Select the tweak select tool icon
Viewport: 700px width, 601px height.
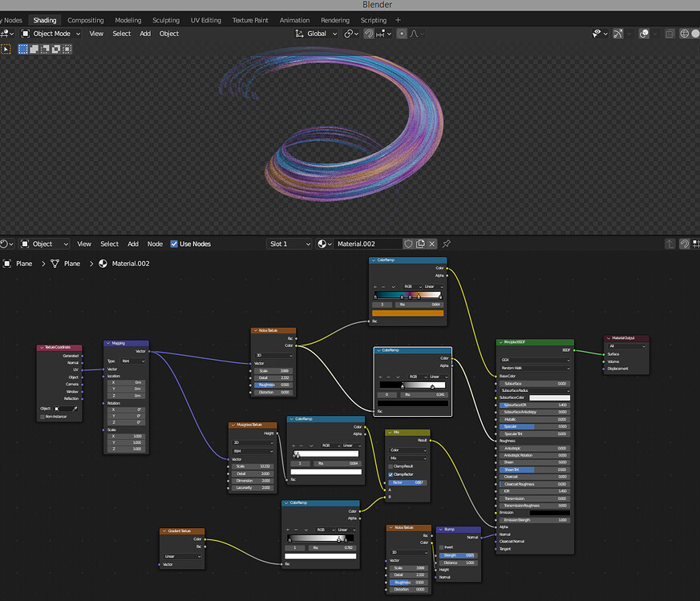point(6,49)
